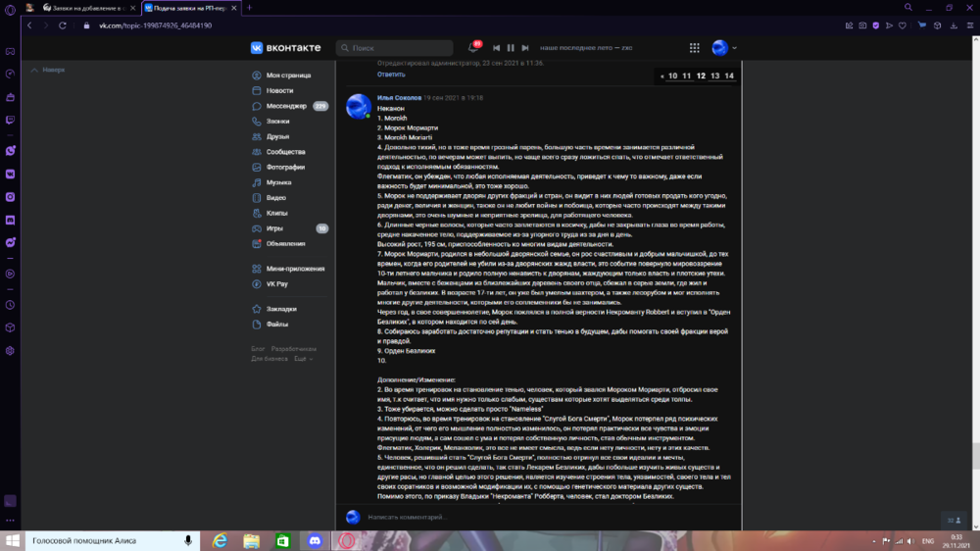Pause the playing track
The height and width of the screenshot is (551, 980).
(x=511, y=47)
